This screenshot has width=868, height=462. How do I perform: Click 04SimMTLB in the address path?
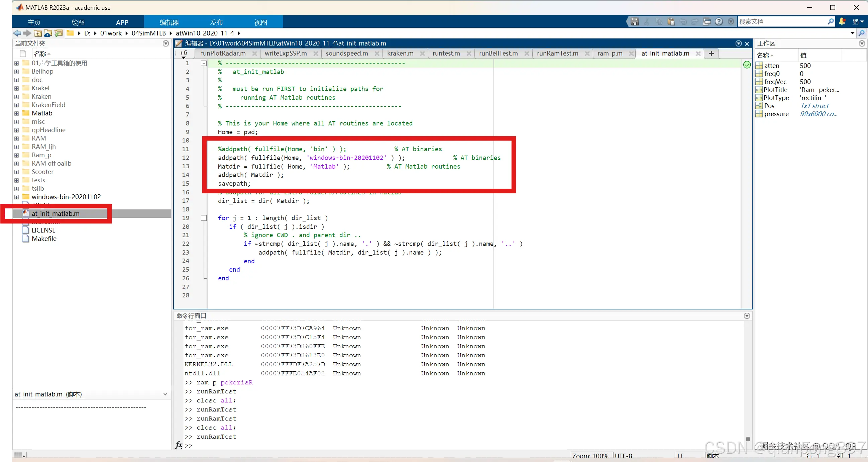148,33
